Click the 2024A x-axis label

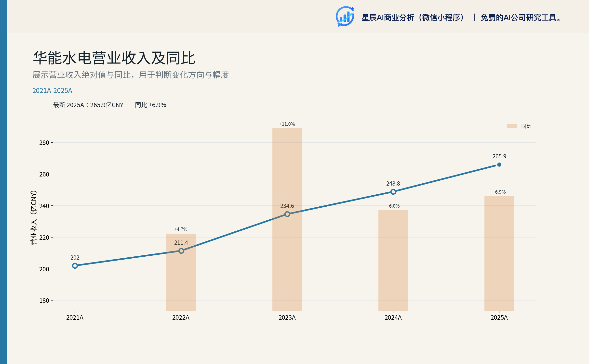[393, 318]
